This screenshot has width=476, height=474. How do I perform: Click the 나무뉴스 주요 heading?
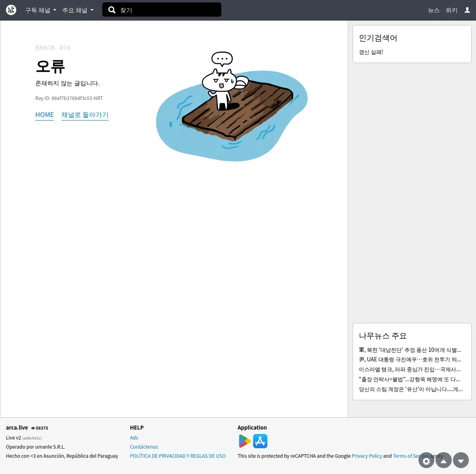(x=383, y=336)
